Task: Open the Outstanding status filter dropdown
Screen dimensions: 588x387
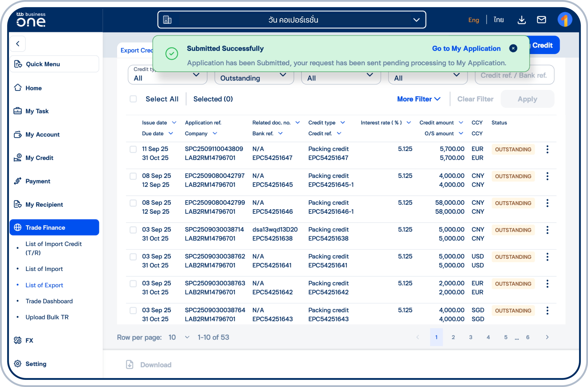Action: pyautogui.click(x=254, y=78)
